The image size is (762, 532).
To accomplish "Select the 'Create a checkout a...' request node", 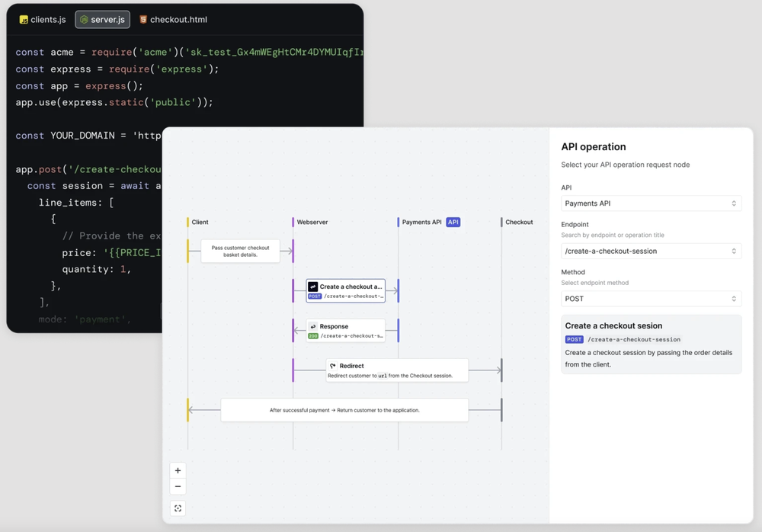I will [x=345, y=291].
